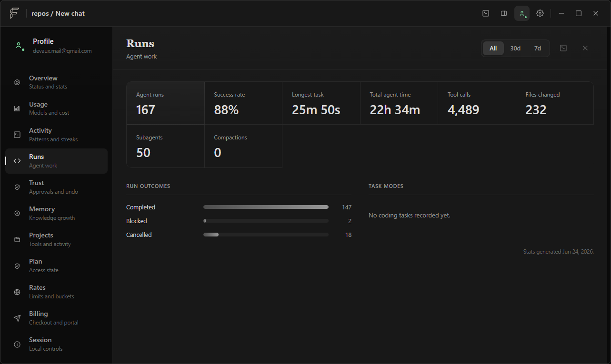Click 'No coding tasks recorded yet.' text
Viewport: 611px width, 364px height.
click(x=410, y=215)
